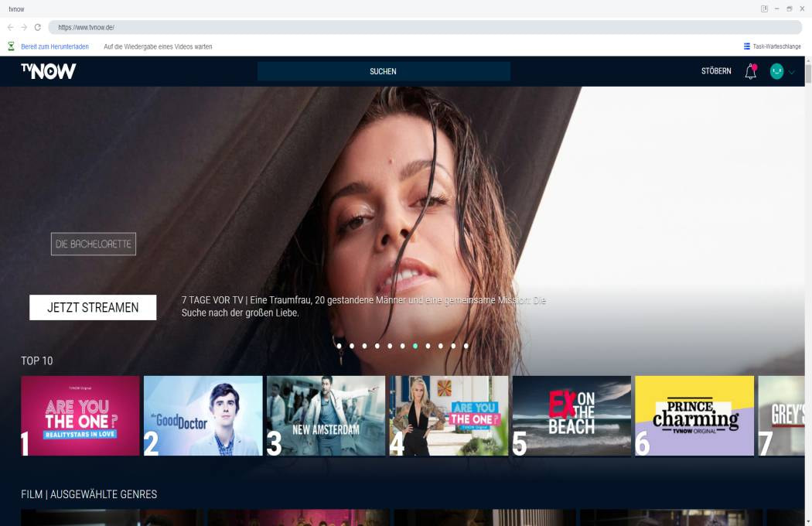Screen dimensions: 812x526
Task: Click the page scrollbar up arrow
Action: pos(808,60)
